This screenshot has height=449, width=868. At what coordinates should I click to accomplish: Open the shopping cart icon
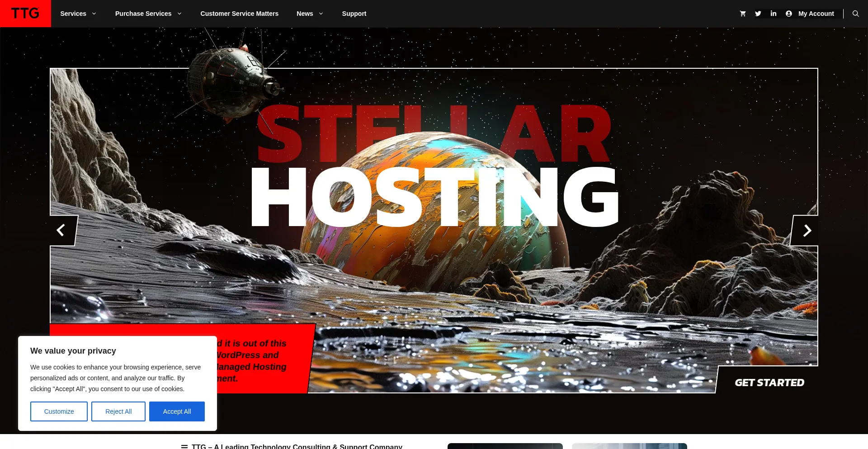tap(743, 14)
